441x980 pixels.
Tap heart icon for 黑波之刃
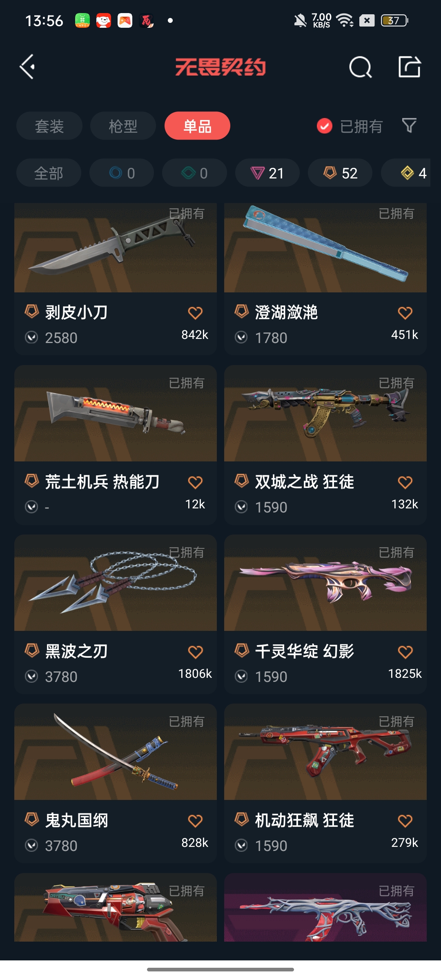(x=195, y=652)
